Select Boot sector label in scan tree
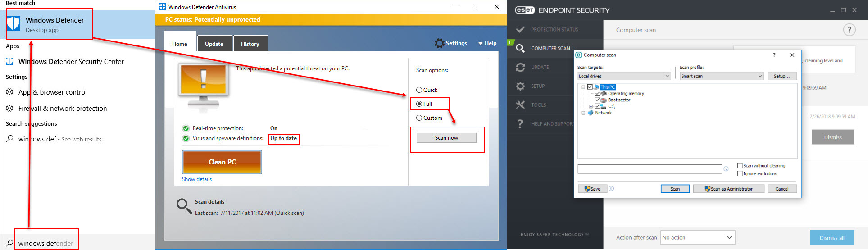Viewport: 868px width, 250px height. coord(619,100)
